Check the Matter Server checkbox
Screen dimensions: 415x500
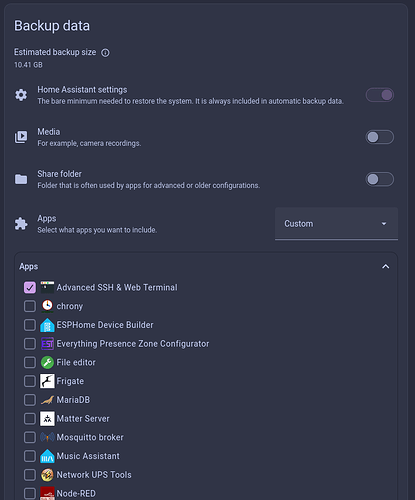click(30, 419)
